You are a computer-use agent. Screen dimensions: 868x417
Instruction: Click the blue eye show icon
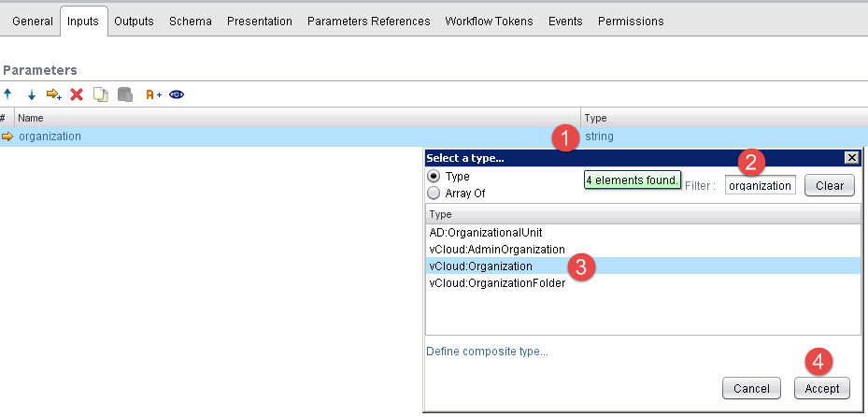[x=177, y=94]
